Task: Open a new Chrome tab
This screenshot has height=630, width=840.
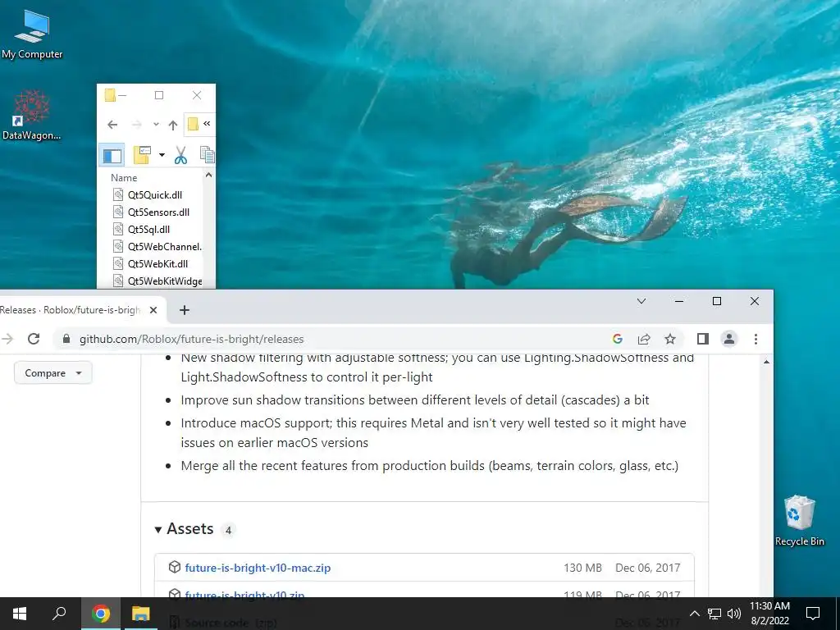Action: 185,310
